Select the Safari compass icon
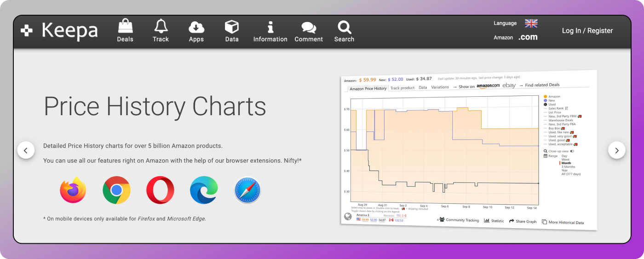644x259 pixels. click(x=247, y=190)
